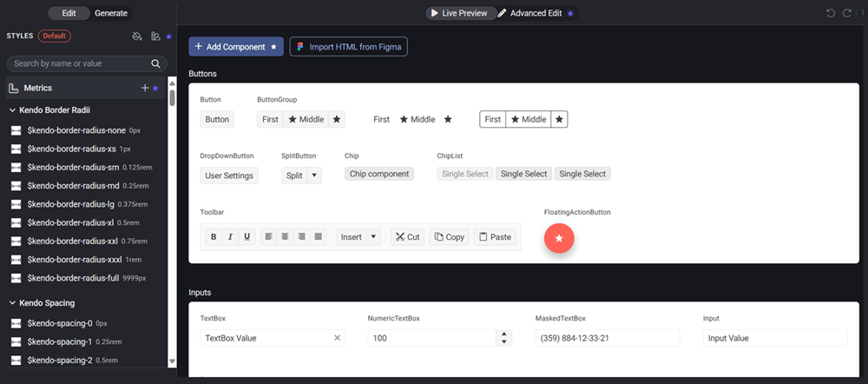Switch to Generate mode
Image resolution: width=868 pixels, height=384 pixels.
pyautogui.click(x=111, y=13)
